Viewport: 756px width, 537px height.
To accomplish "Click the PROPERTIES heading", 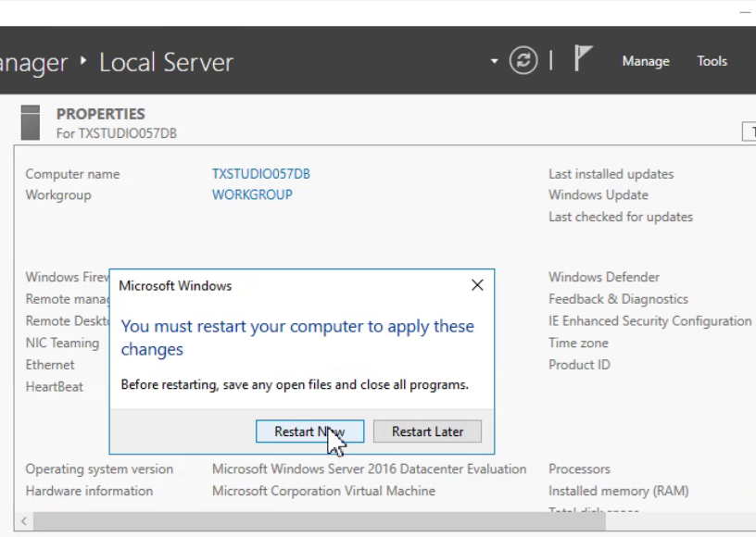I will coord(101,114).
